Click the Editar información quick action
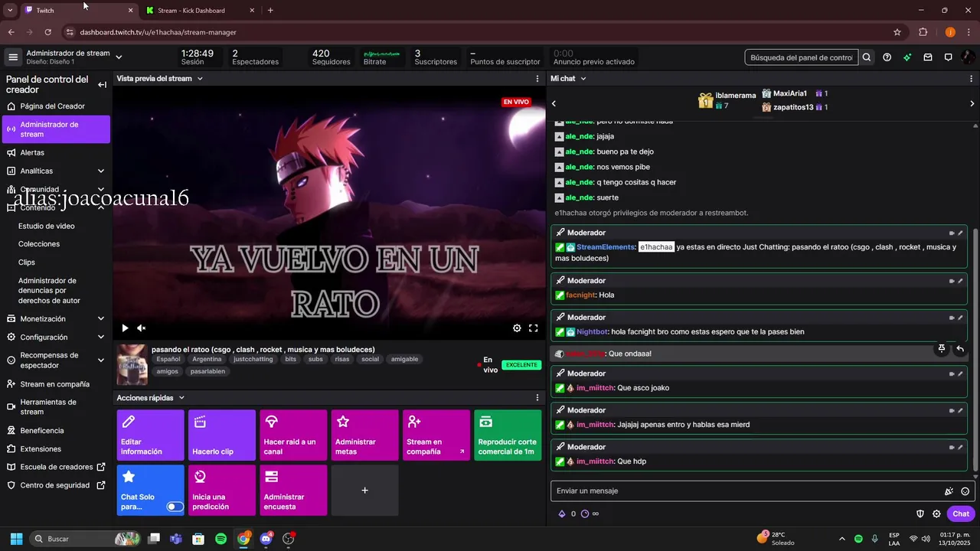 tap(150, 435)
